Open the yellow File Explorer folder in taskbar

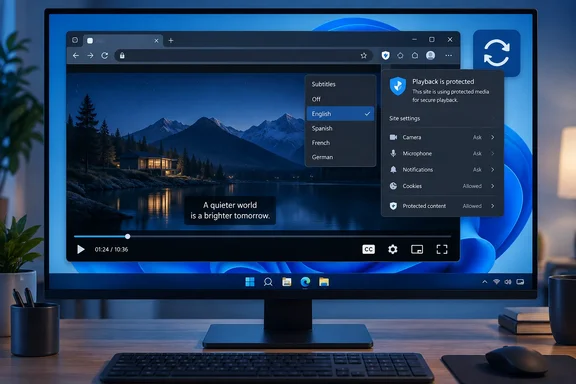[x=324, y=282]
